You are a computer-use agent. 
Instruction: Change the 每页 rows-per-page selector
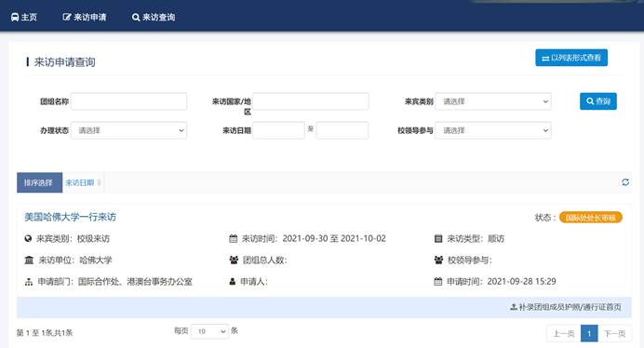click(209, 331)
